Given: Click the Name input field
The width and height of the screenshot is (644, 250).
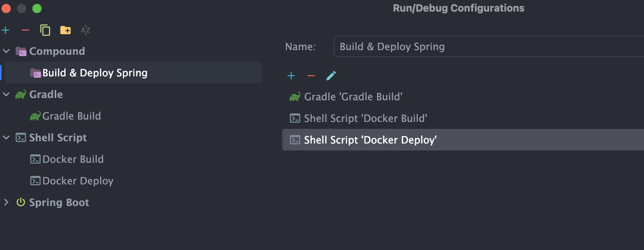Looking at the screenshot, I should pos(489,46).
